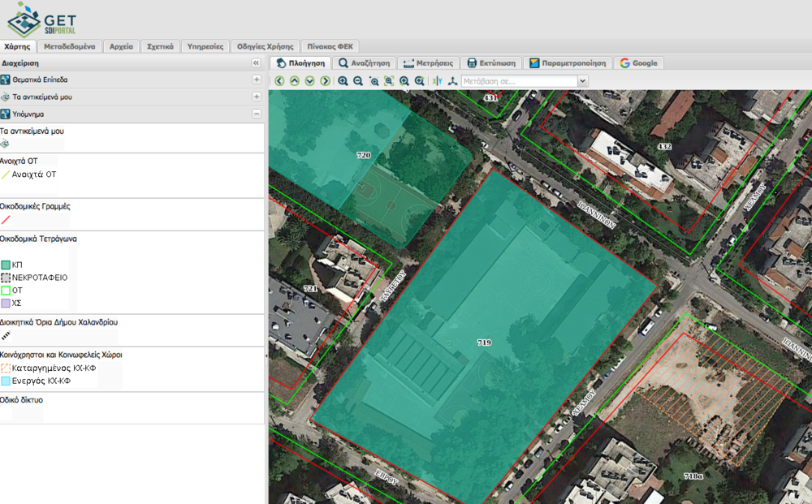The image size is (812, 504).
Task: Open the Εκτύπωση print tab
Action: point(490,62)
